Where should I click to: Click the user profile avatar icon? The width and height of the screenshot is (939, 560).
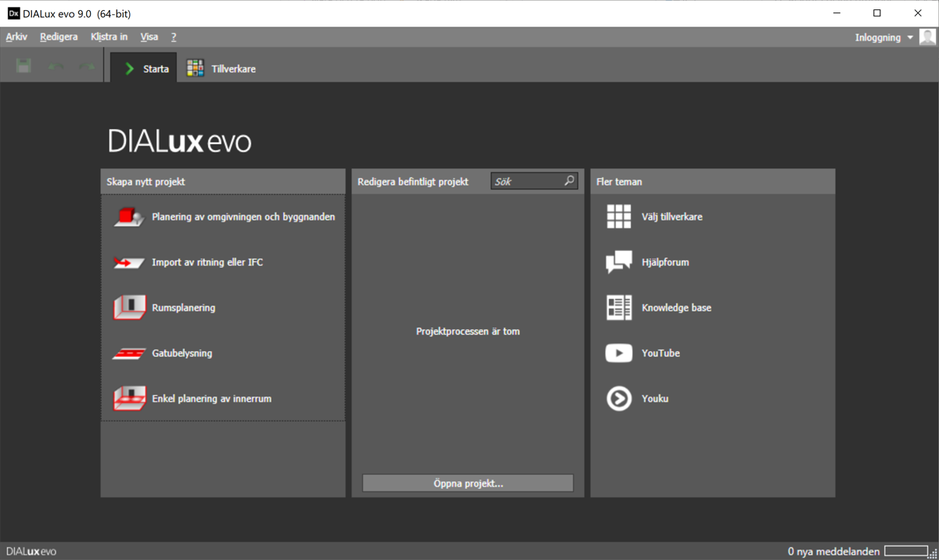pyautogui.click(x=927, y=37)
